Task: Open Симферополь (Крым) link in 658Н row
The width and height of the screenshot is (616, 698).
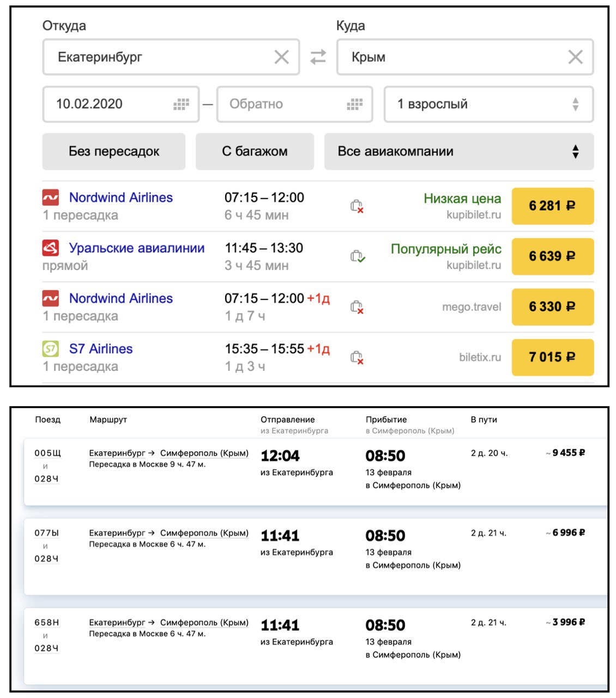Action: pyautogui.click(x=204, y=622)
